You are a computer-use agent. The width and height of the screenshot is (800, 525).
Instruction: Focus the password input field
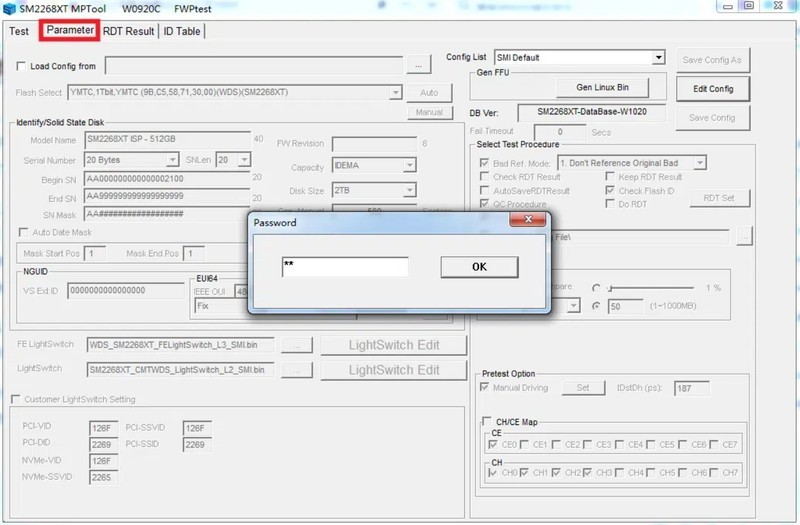(345, 267)
